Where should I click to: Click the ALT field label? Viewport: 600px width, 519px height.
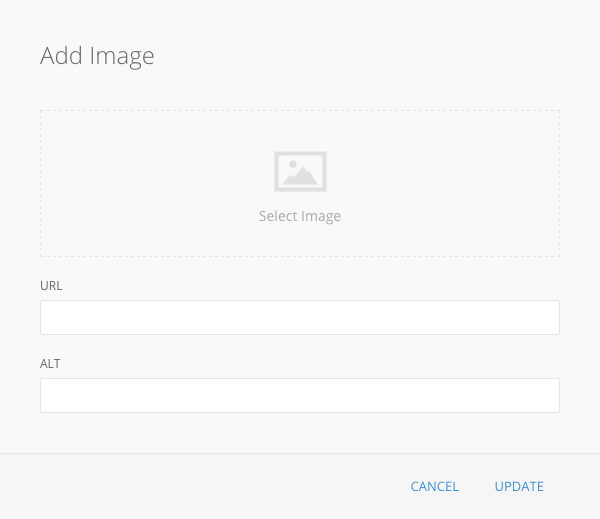50,363
